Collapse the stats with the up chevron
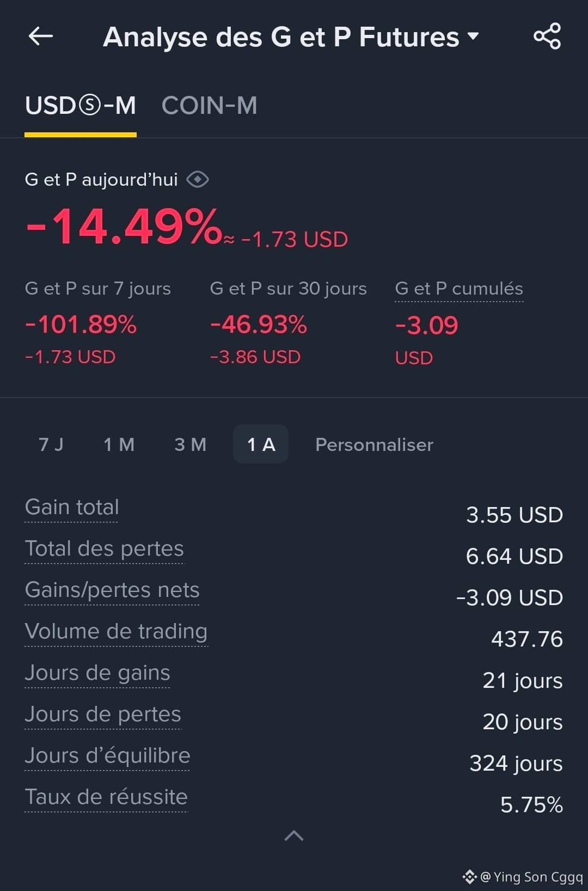Image resolution: width=588 pixels, height=891 pixels. click(294, 835)
